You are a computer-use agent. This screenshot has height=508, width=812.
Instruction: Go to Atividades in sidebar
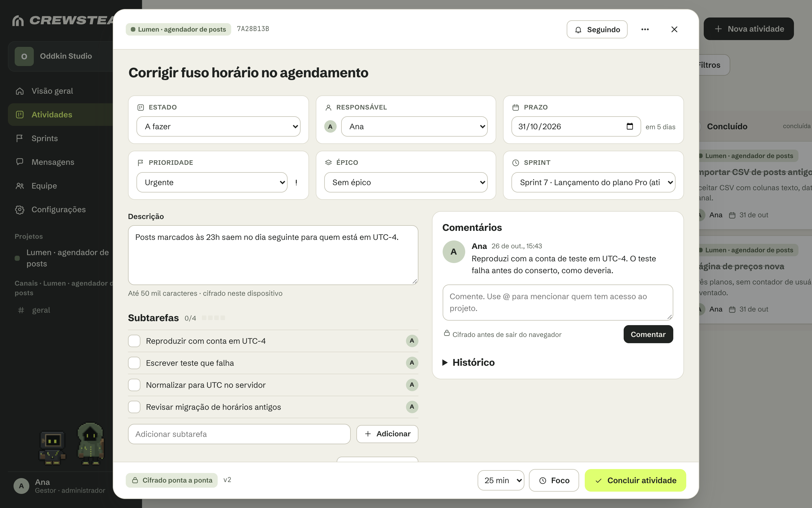point(60,115)
